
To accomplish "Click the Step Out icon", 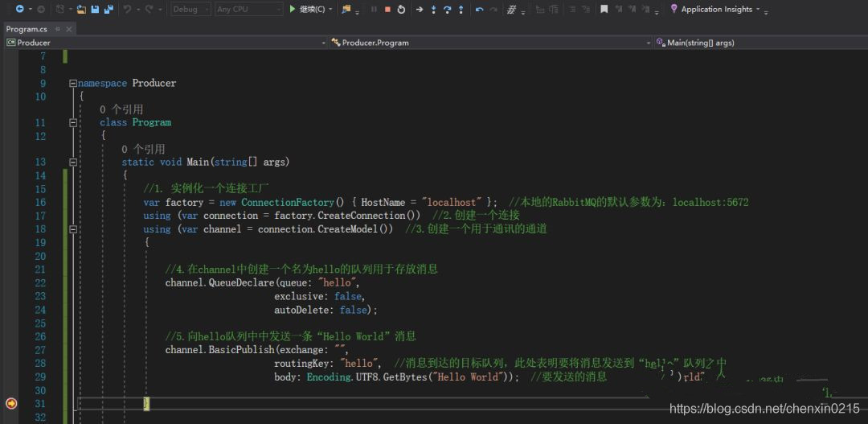I will coord(461,9).
